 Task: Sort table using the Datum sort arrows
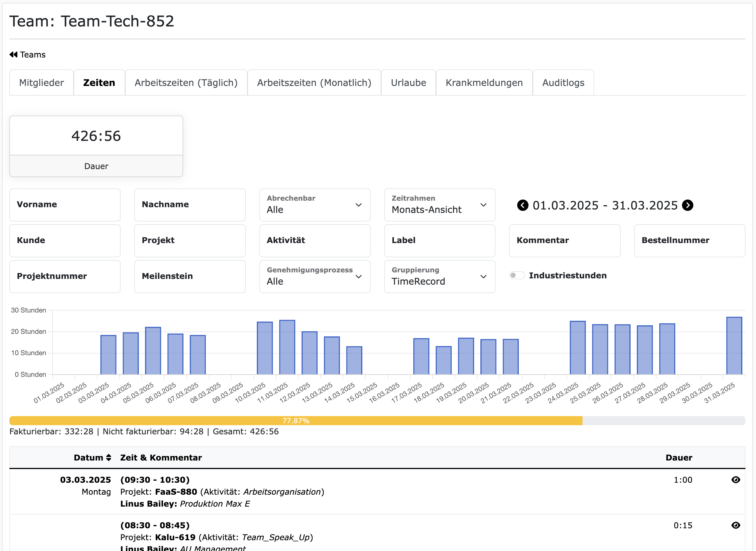coord(108,457)
